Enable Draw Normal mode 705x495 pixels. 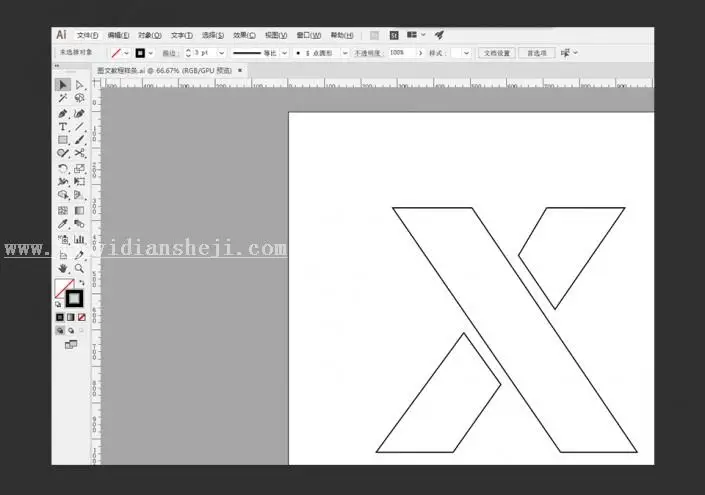pyautogui.click(x=60, y=330)
